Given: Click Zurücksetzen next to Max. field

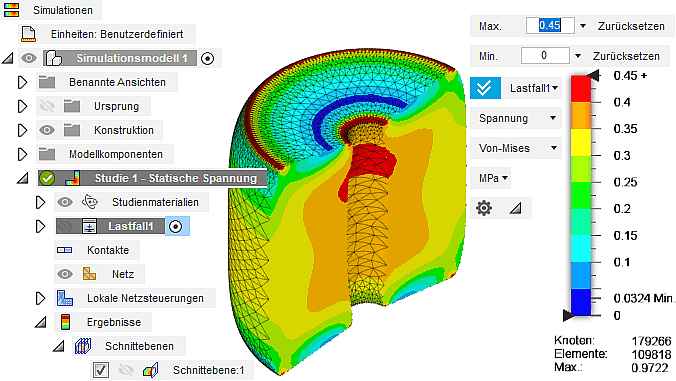Looking at the screenshot, I should click(x=631, y=26).
